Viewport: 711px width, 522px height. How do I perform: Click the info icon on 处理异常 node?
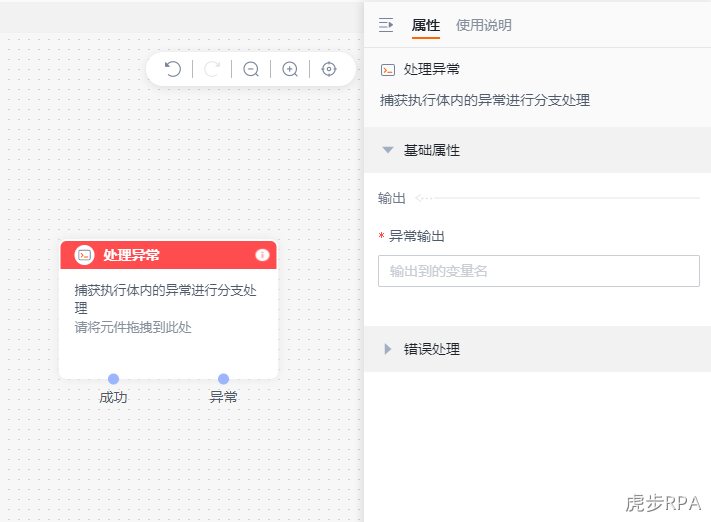click(x=262, y=255)
